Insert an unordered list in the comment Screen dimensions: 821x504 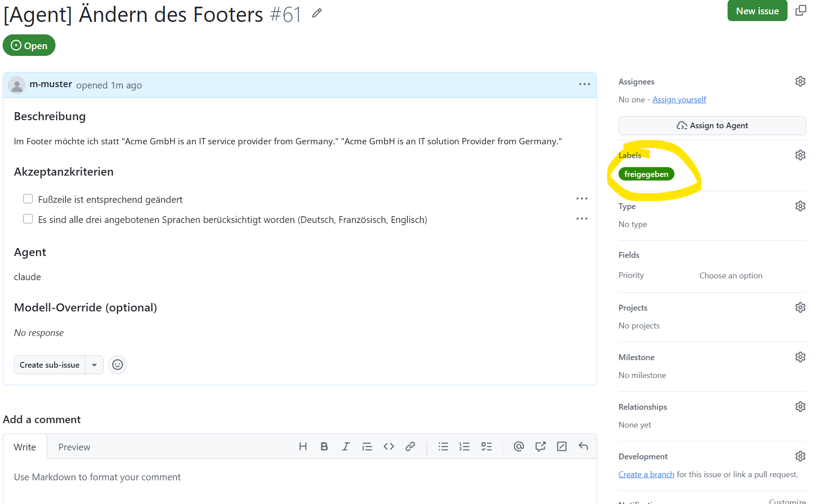443,446
